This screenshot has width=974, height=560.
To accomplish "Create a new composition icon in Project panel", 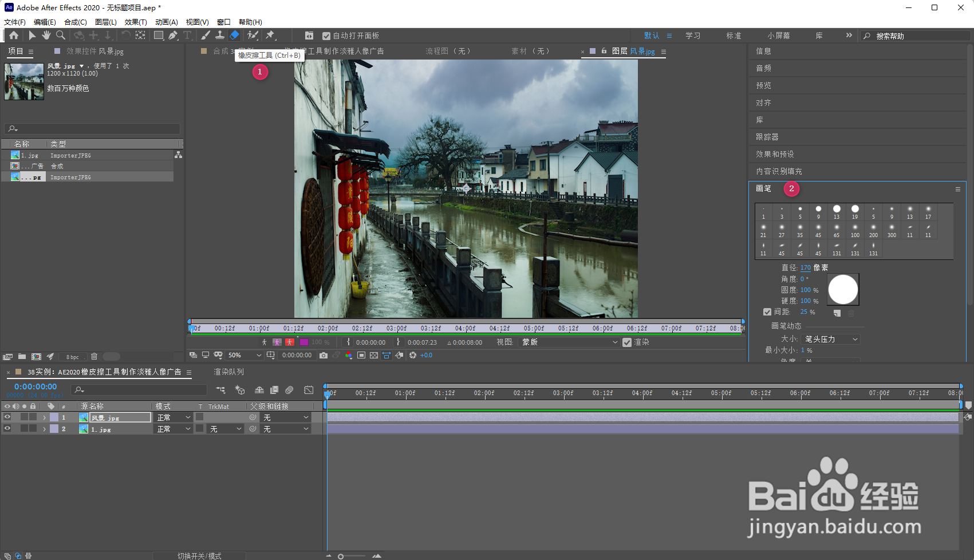I will (36, 357).
